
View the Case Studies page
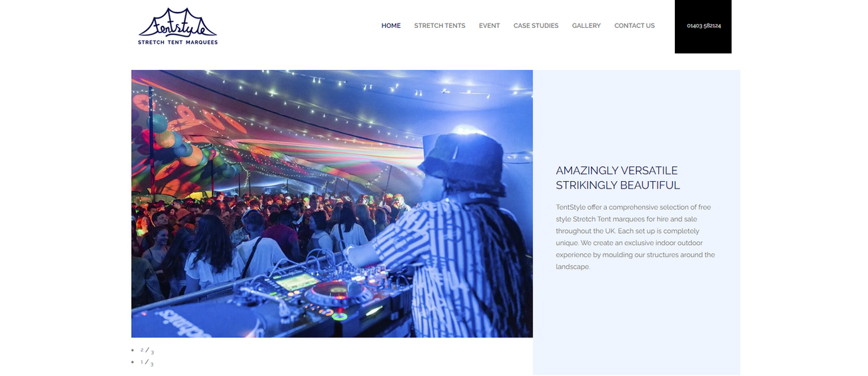[x=536, y=26]
